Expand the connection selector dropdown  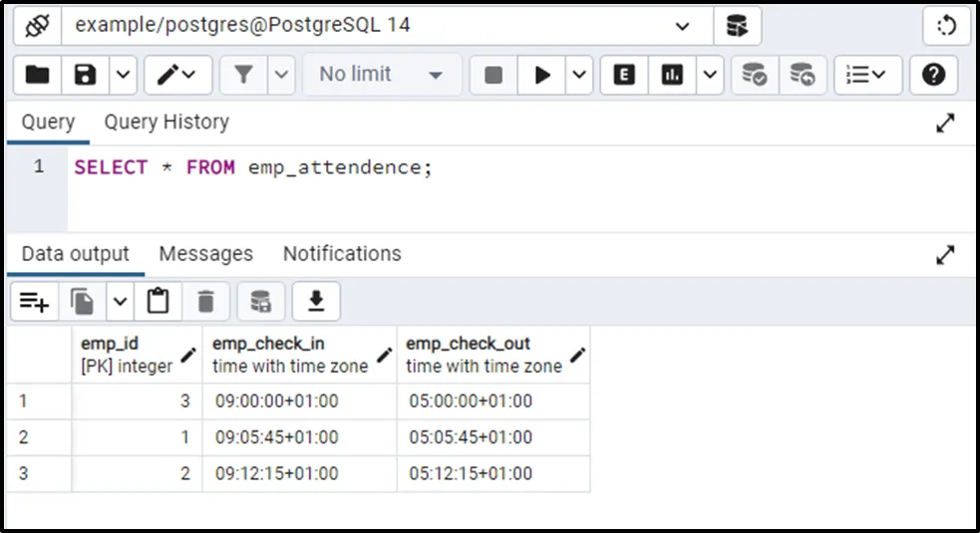click(682, 27)
